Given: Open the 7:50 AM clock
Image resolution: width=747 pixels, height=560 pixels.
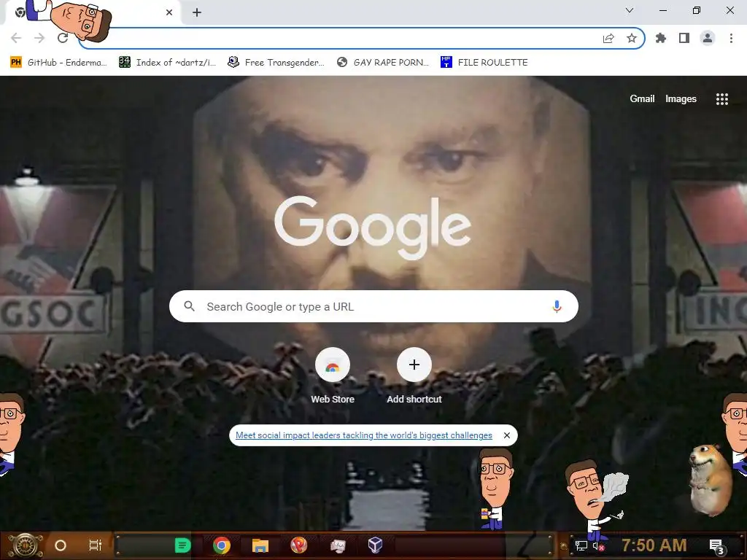Looking at the screenshot, I should (654, 545).
